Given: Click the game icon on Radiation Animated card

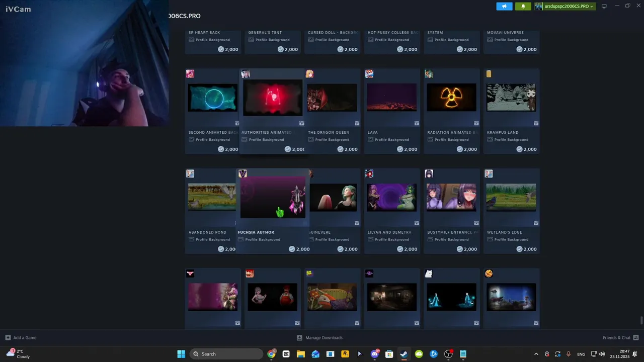Looking at the screenshot, I should tap(429, 74).
